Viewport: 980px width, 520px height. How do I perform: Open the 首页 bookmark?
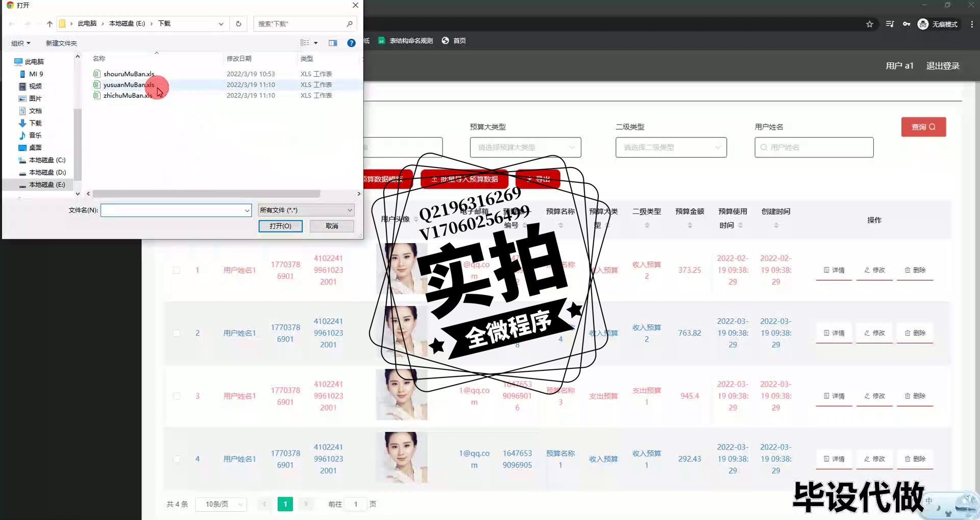pos(454,41)
